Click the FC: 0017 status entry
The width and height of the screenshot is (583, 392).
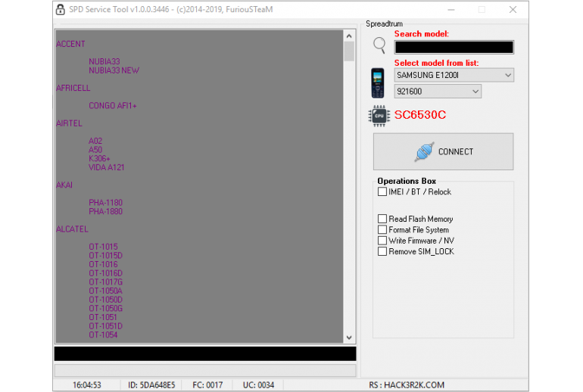click(207, 385)
